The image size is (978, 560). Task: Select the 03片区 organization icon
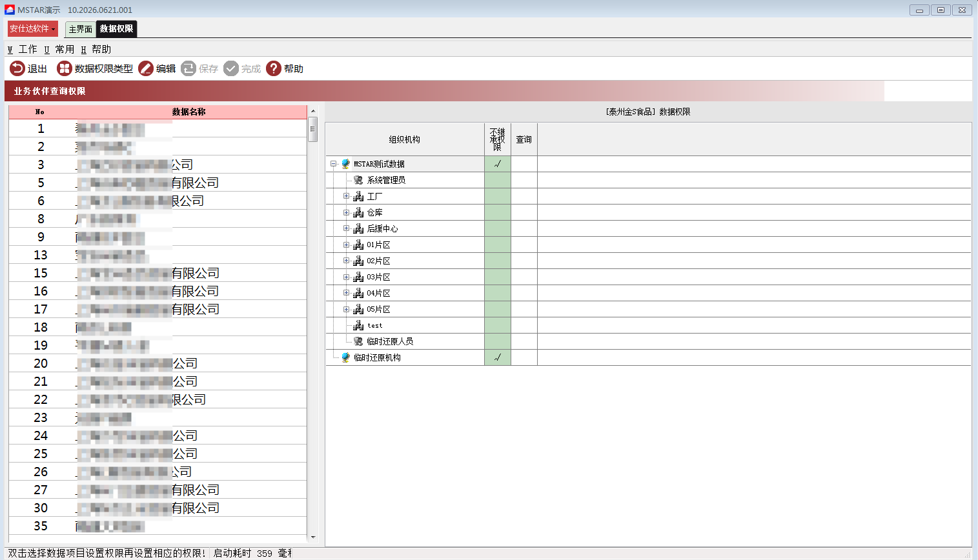point(358,277)
